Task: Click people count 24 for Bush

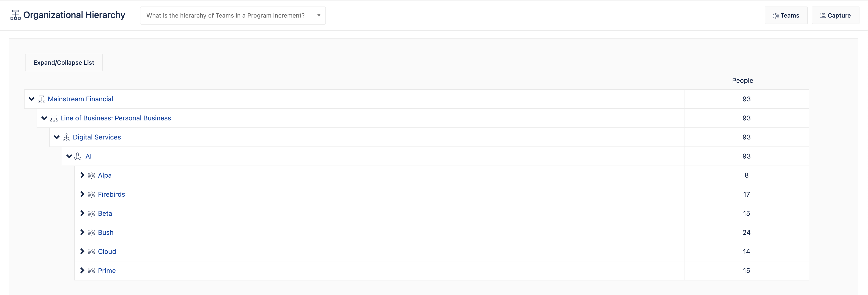Action: pyautogui.click(x=746, y=233)
